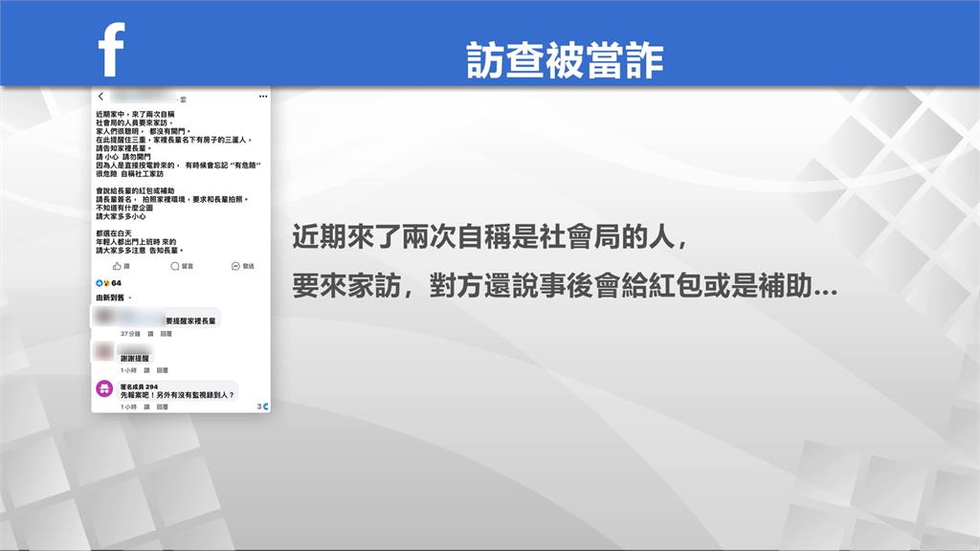Open the 由新到舊 sort order dropdown

[x=112, y=297]
